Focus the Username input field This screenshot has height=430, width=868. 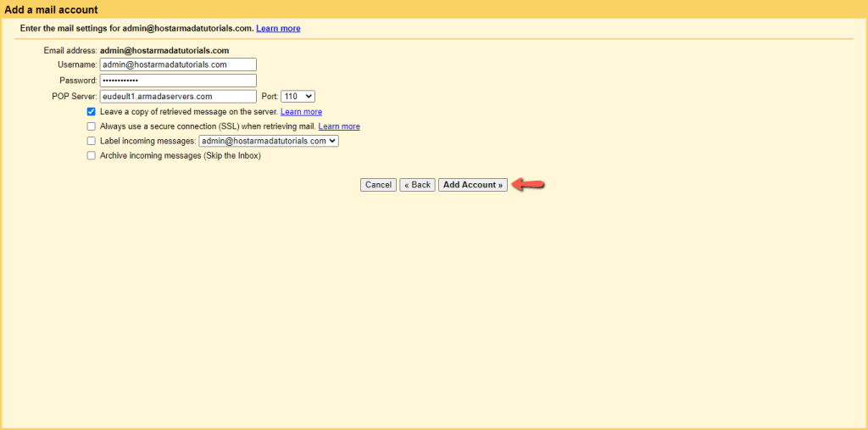(178, 64)
